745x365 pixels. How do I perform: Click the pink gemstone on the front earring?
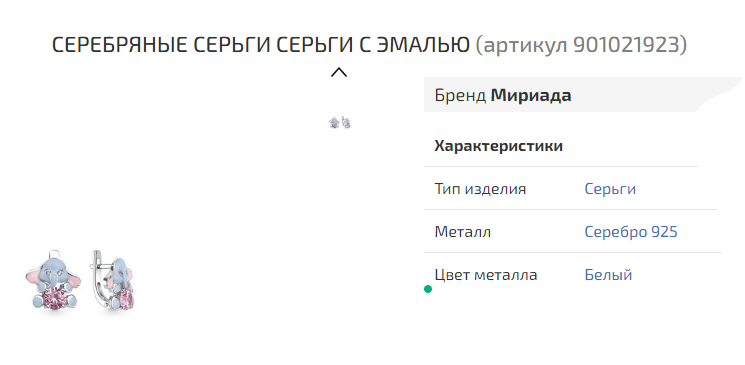(x=54, y=299)
